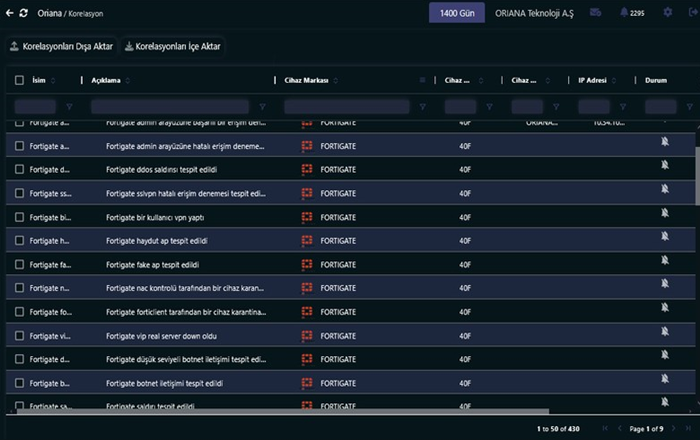Click bell icon for Fortigate ssivpn hatalı erişim row
Image resolution: width=700 pixels, height=440 pixels.
click(665, 189)
